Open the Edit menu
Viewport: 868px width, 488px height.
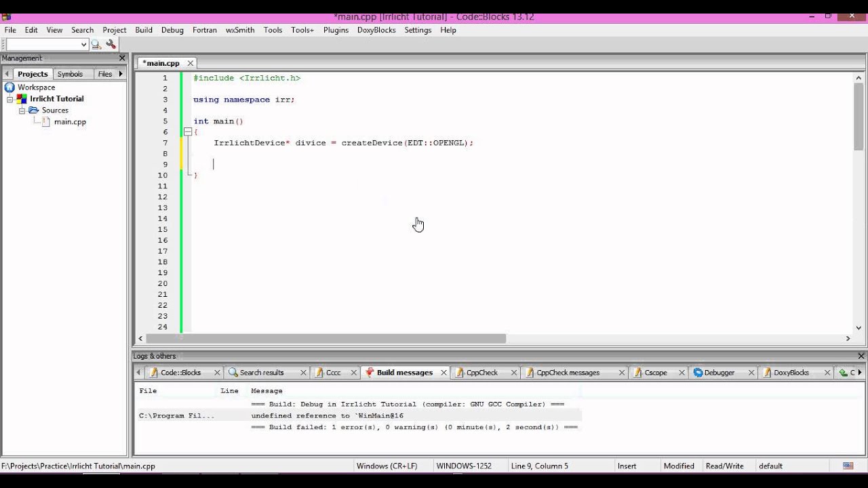click(31, 30)
